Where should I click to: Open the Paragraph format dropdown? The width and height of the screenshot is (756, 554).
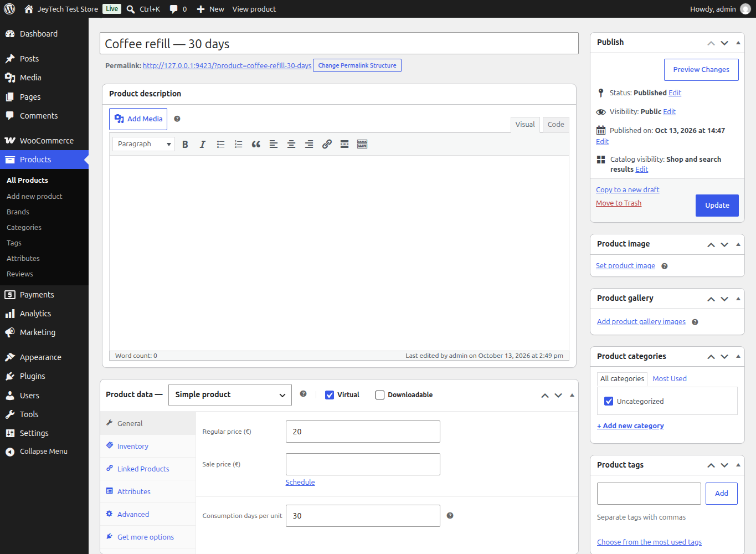(x=143, y=144)
